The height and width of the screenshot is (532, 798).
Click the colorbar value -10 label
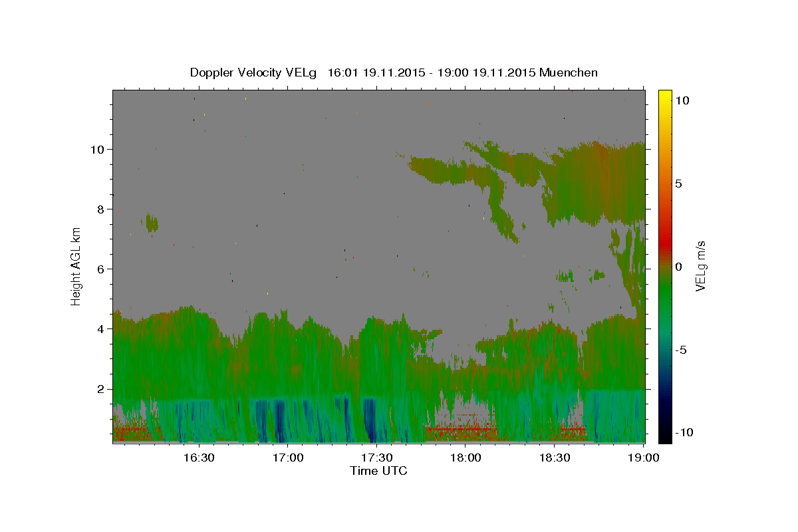684,433
